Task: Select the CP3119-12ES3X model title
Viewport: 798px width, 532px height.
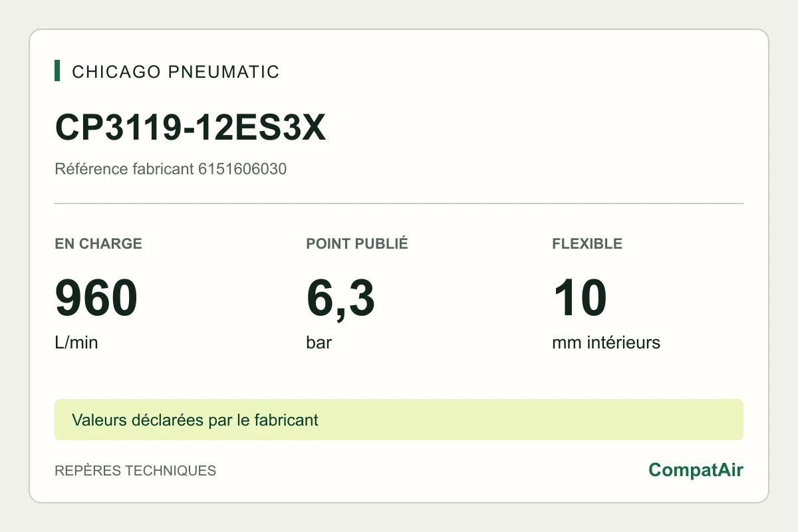Action: [191, 128]
